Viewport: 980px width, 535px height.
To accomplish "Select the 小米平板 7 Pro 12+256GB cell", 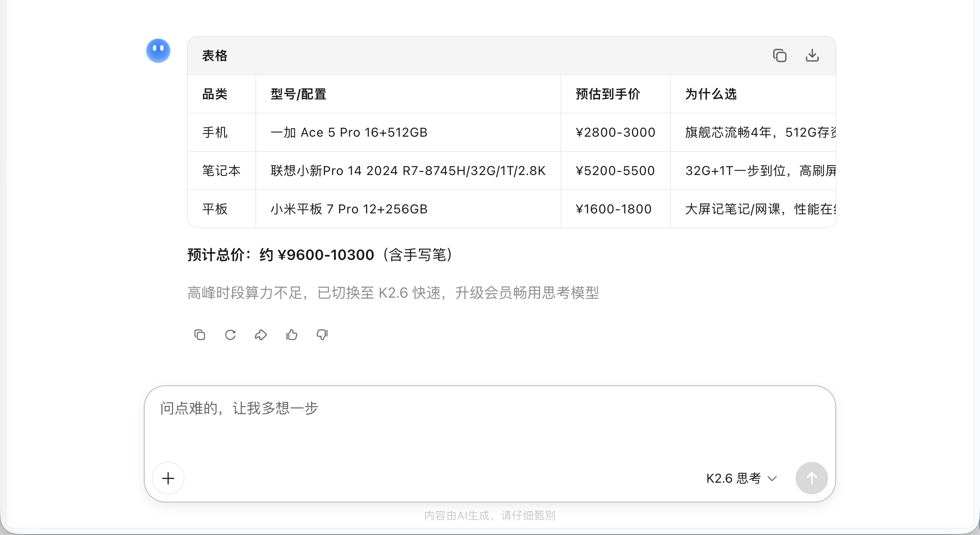I will 408,209.
